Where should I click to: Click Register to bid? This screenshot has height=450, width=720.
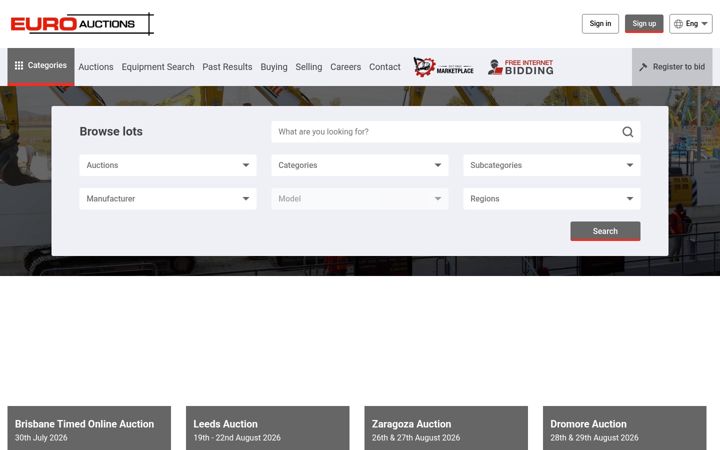[672, 67]
